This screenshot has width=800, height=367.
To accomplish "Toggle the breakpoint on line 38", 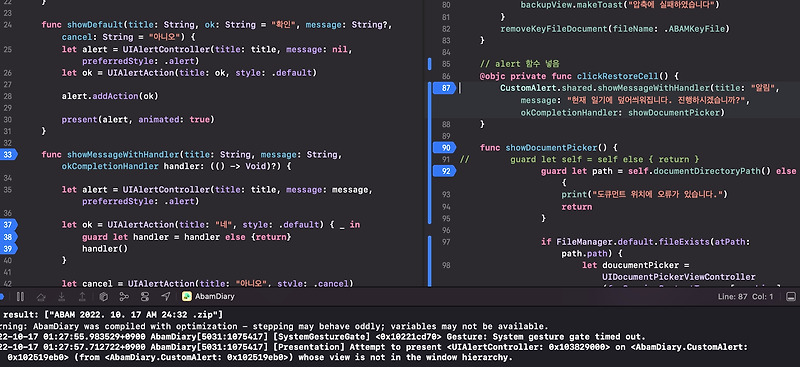I will click(x=9, y=237).
